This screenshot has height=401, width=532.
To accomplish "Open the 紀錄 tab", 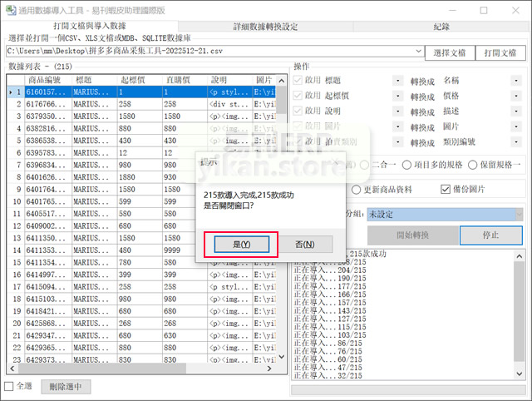I will pyautogui.click(x=442, y=27).
